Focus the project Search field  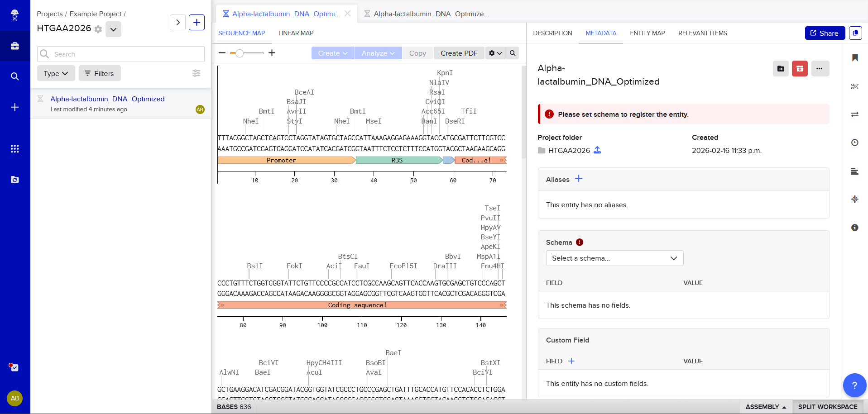pyautogui.click(x=121, y=54)
